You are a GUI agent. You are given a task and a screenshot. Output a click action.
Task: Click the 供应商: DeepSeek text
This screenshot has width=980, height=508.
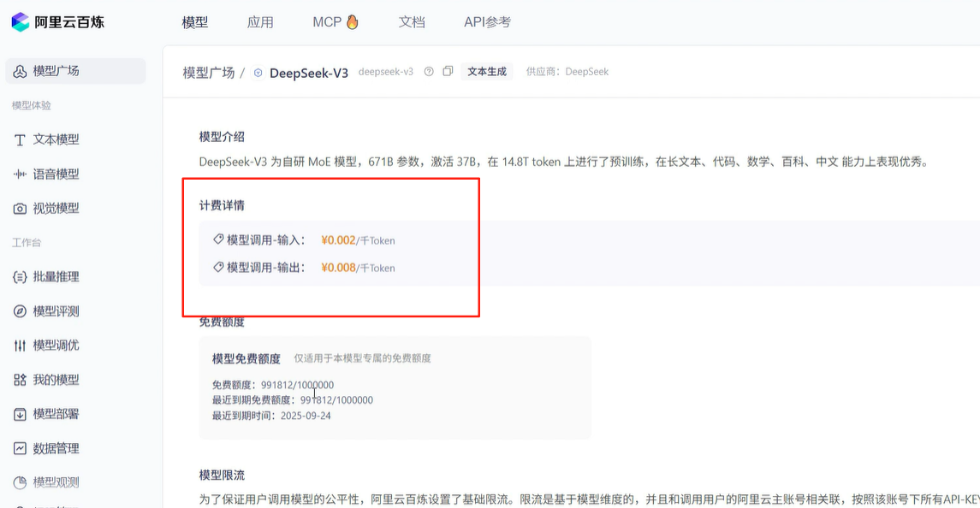(x=567, y=72)
